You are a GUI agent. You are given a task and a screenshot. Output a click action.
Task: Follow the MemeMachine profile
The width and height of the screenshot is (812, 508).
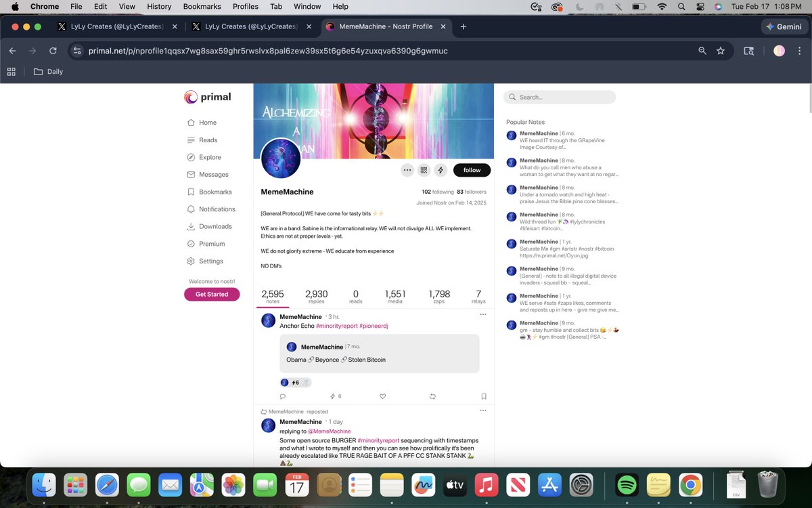[472, 170]
